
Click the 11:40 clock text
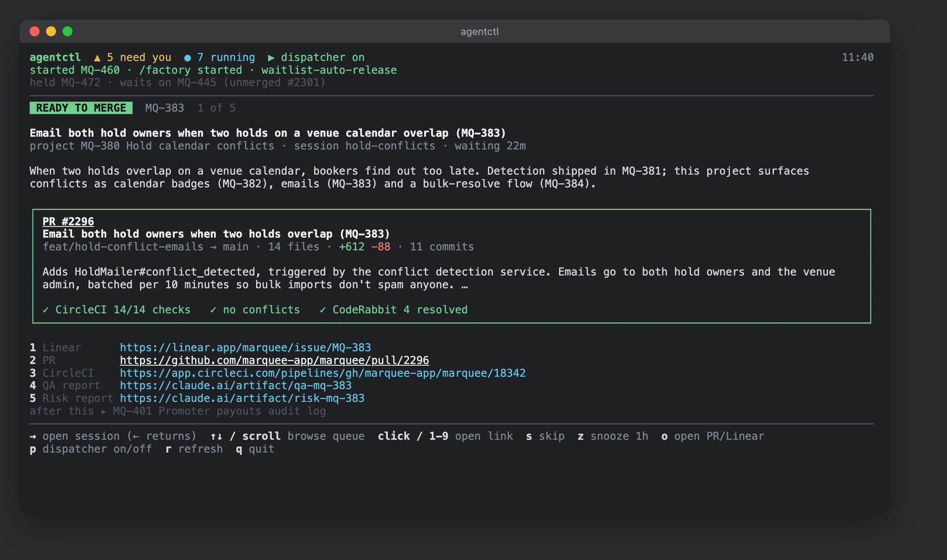[x=858, y=57]
